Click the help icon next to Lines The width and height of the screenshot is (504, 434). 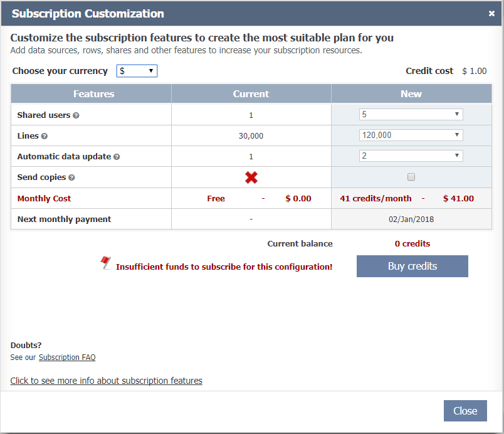coord(45,136)
